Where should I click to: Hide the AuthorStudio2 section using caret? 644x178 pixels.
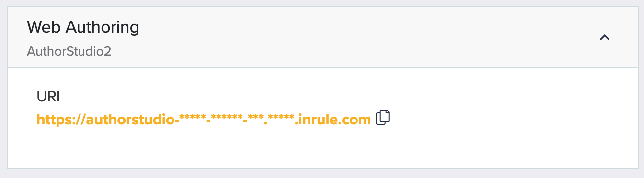pos(605,37)
